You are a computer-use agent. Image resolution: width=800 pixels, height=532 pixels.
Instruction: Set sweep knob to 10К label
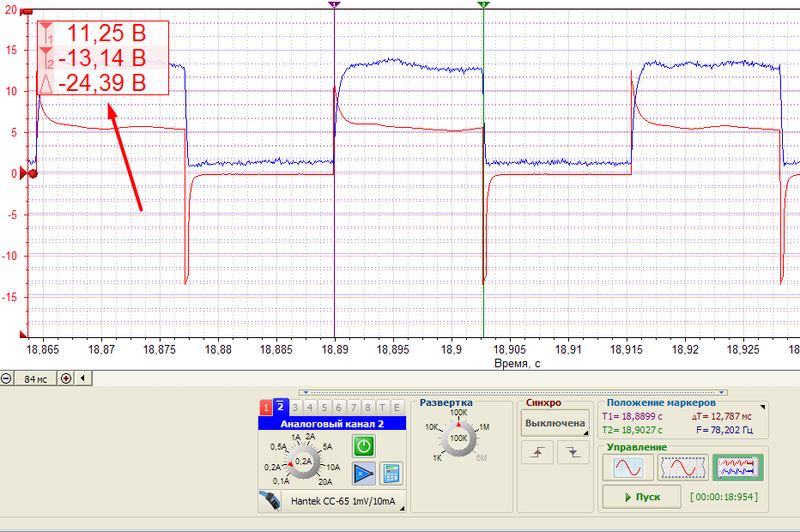click(432, 427)
